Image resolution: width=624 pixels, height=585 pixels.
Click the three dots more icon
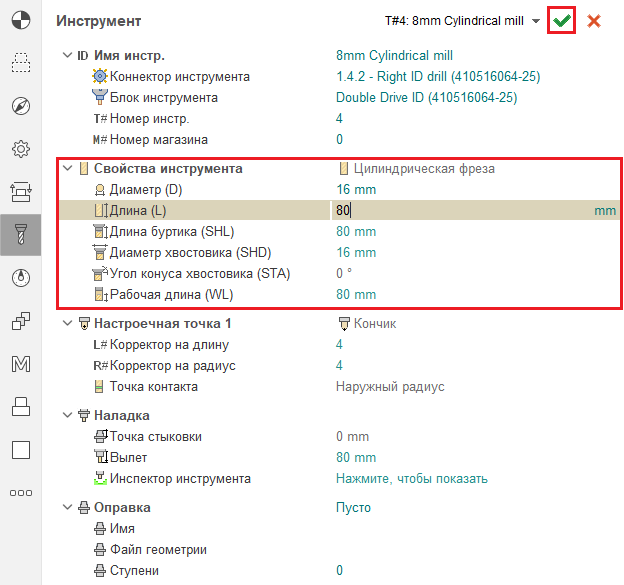pos(20,492)
